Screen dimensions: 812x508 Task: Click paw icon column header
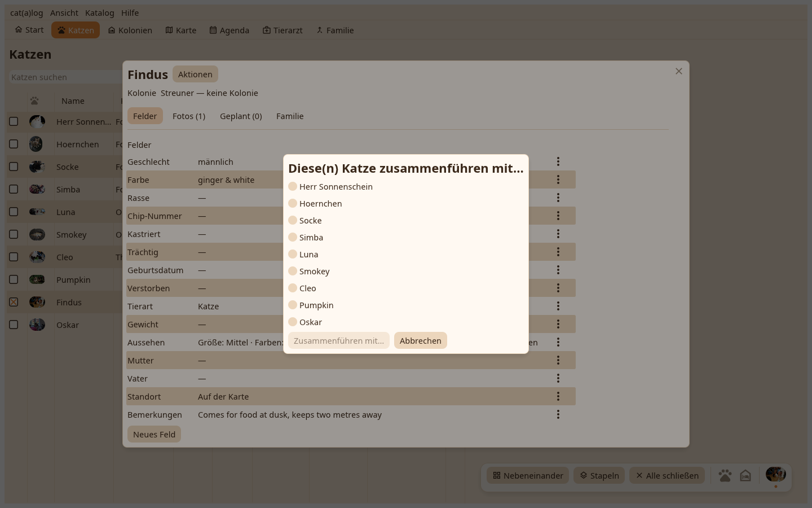pyautogui.click(x=34, y=100)
